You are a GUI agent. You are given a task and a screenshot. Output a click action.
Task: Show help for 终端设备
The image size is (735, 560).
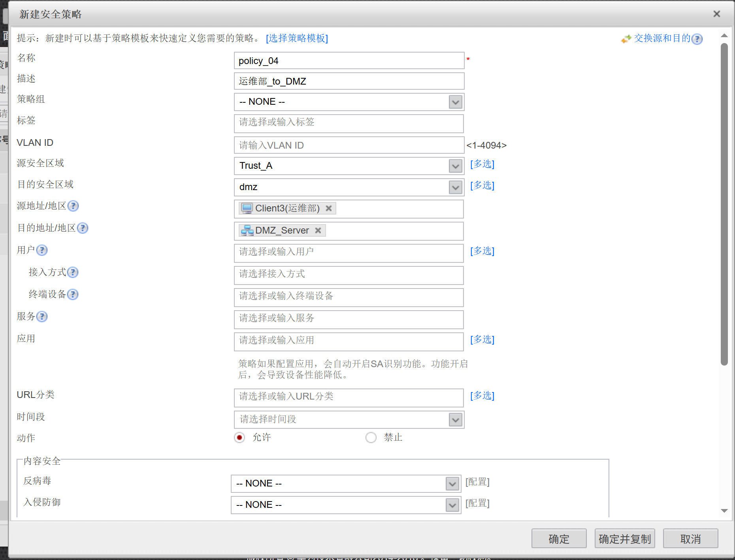73,294
